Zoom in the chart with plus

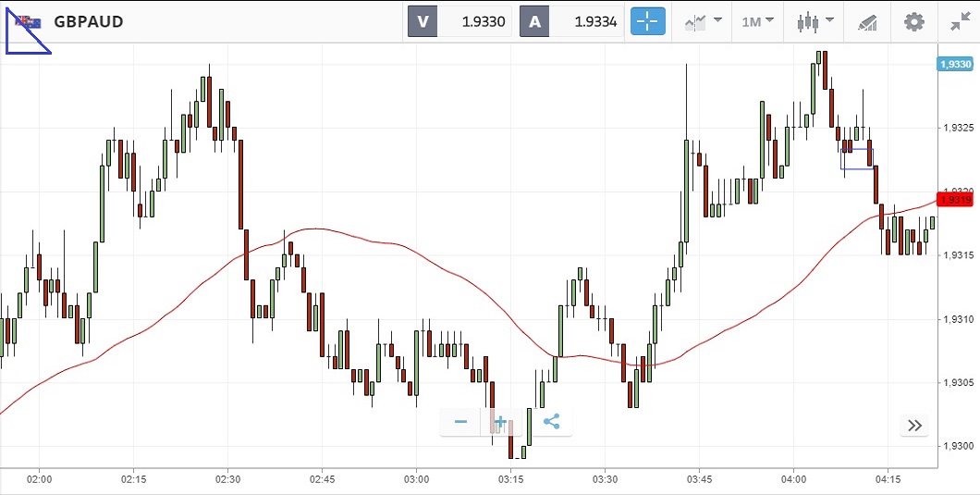(501, 423)
